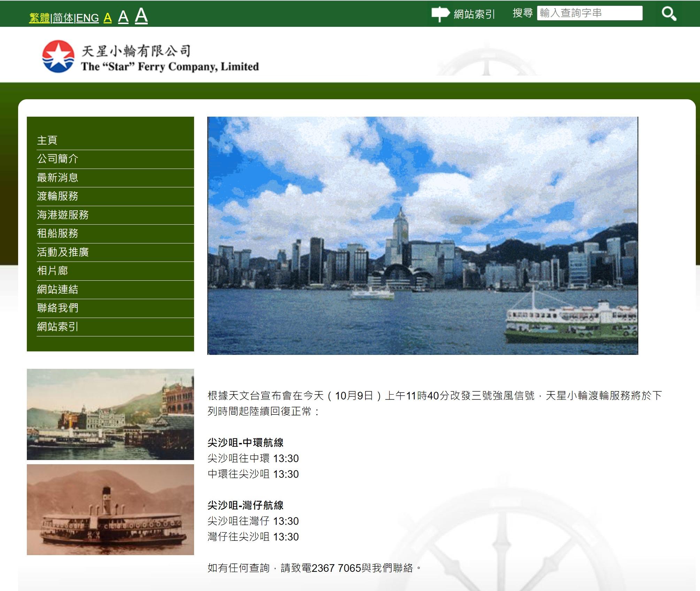Screen dimensions: 700x591
Task: Select the largest font size A
Action: click(x=141, y=15)
